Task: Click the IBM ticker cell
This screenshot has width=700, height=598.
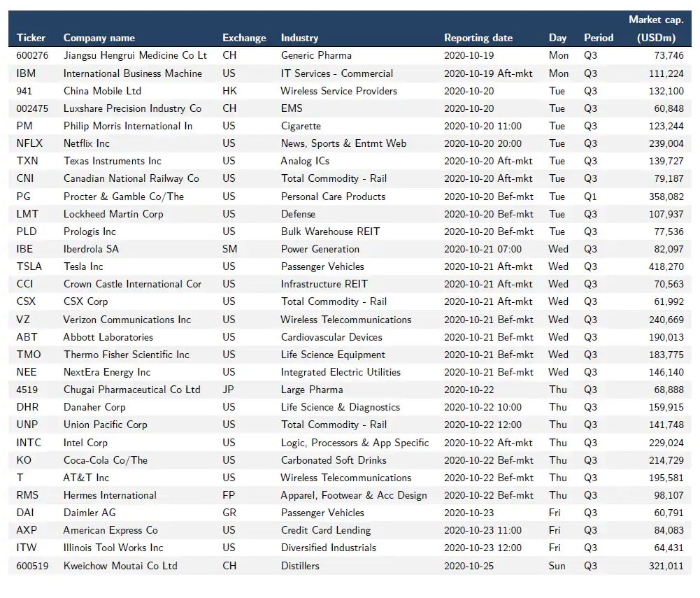Action: coord(26,73)
